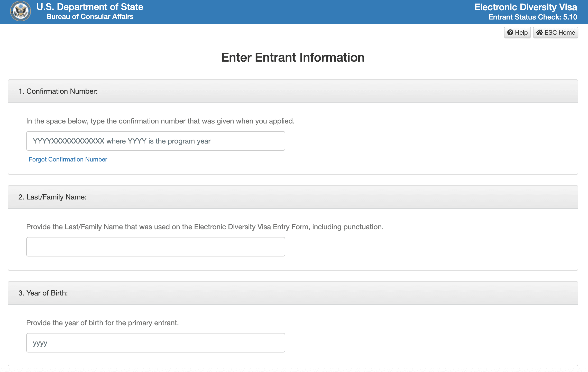Click the Enter Entrant Information heading
The height and width of the screenshot is (372, 588).
(293, 57)
